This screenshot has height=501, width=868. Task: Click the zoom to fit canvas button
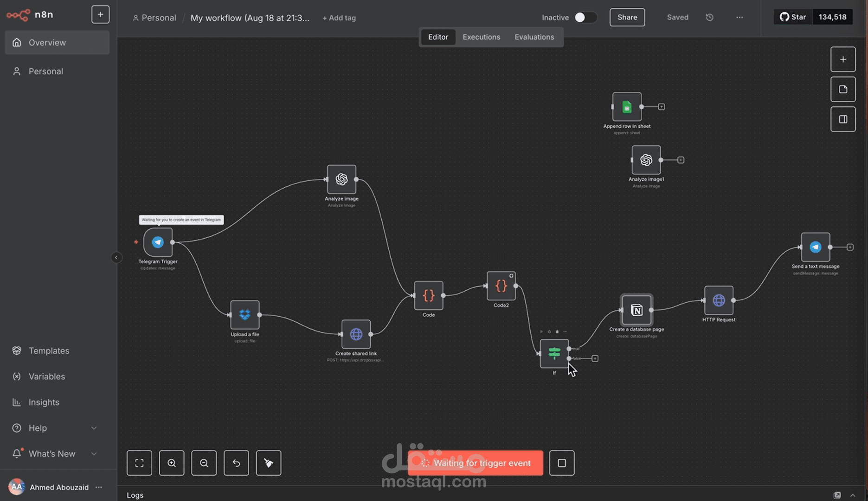139,463
